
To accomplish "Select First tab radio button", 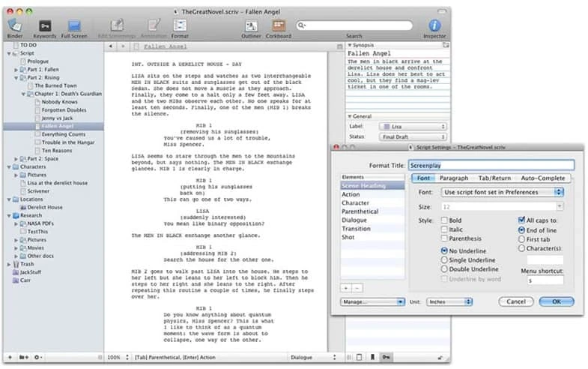I will (x=521, y=239).
